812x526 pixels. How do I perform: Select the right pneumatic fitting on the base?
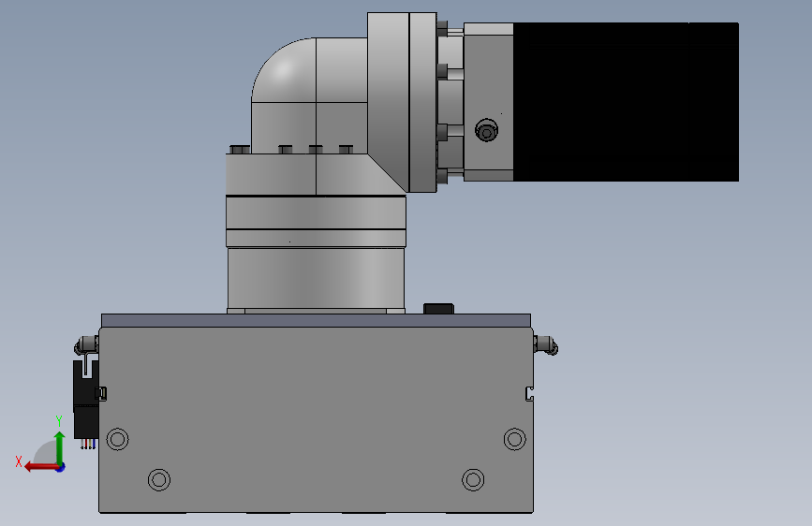(546, 344)
